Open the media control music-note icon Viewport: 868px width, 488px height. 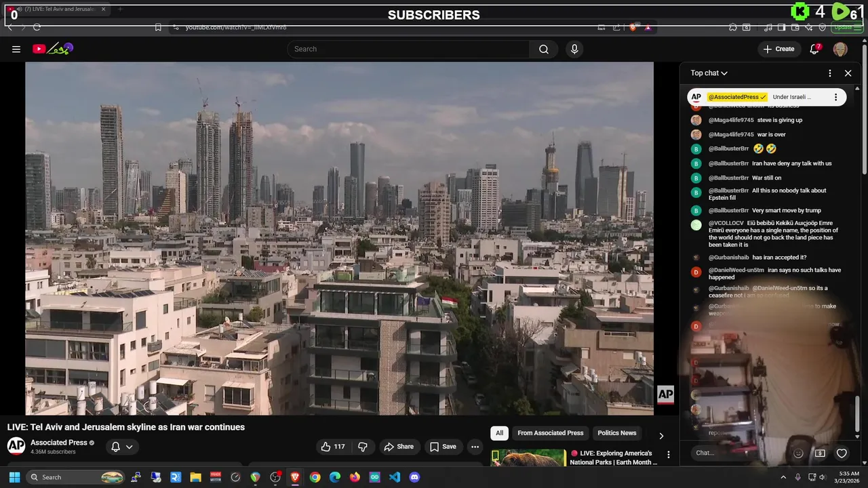pyautogui.click(x=768, y=27)
